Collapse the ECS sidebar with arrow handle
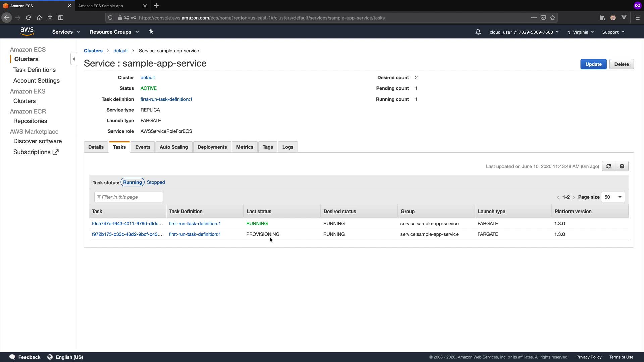Screen dimensions: 644x362 pyautogui.click(x=74, y=59)
